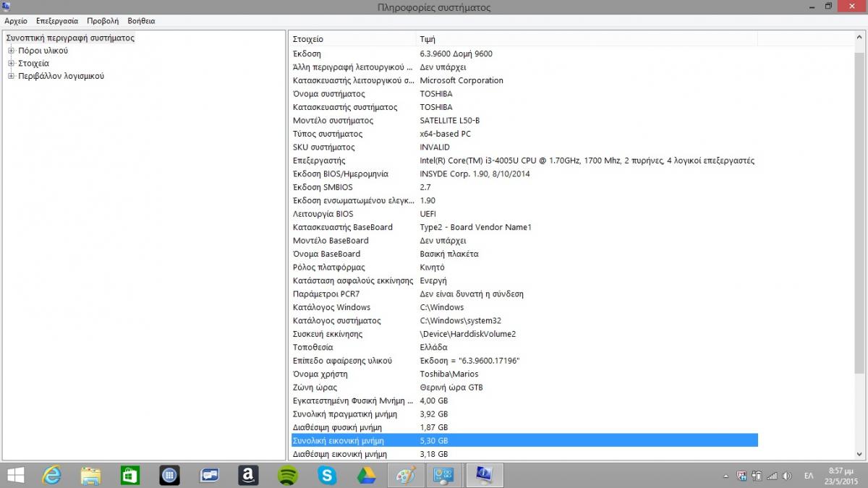Viewport: 868px width, 488px height.
Task: Open the network signal tray icon
Action: [772, 476]
